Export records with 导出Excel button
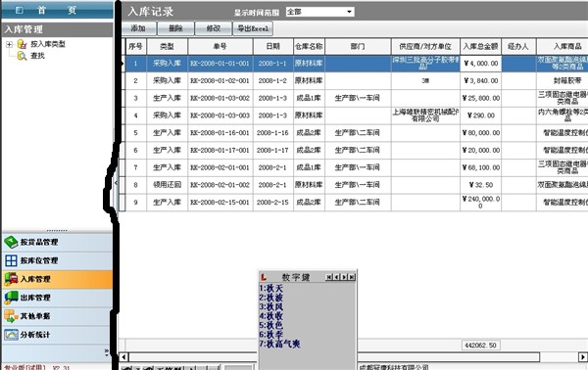588x370 pixels. tap(253, 28)
